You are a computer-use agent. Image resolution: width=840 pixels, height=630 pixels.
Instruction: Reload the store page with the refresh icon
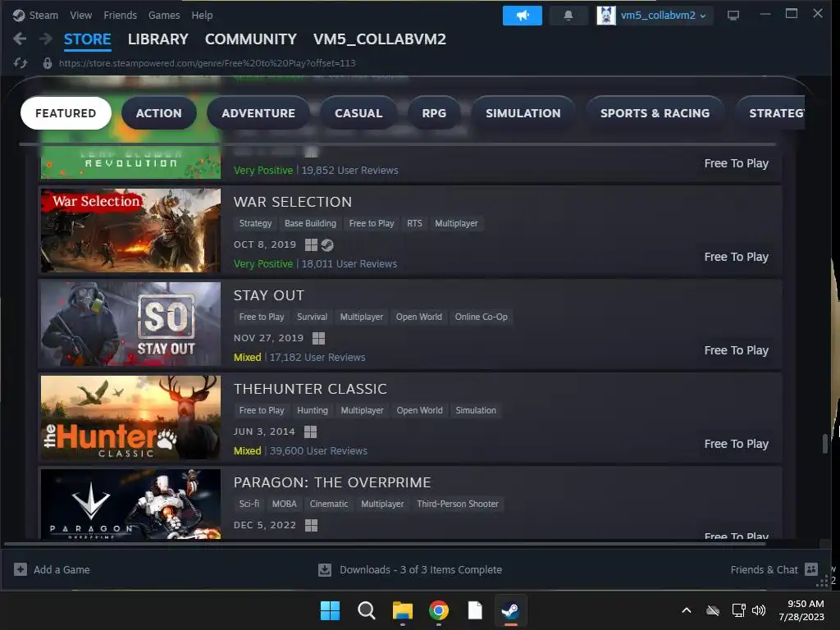[21, 63]
